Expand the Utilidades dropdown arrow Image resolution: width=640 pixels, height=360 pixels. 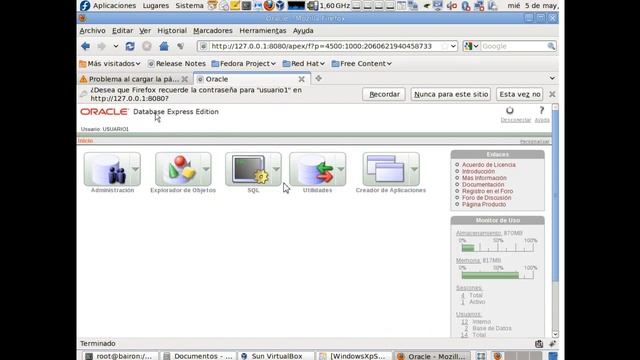[x=341, y=169]
